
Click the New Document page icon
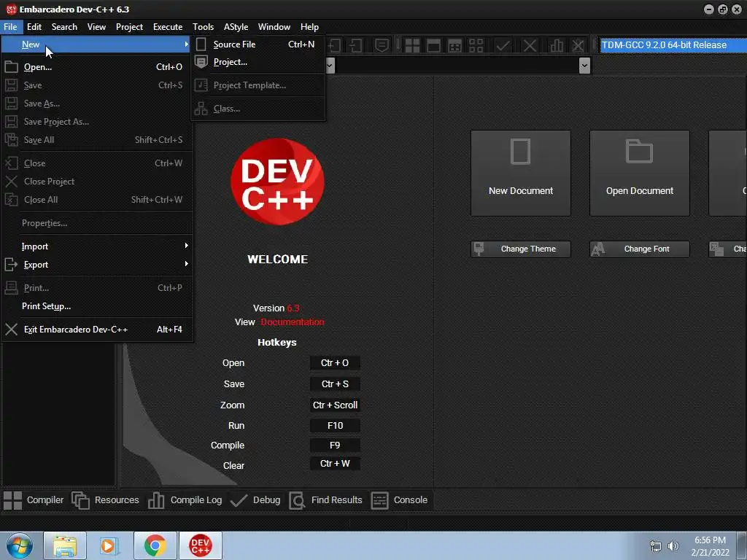click(x=520, y=152)
